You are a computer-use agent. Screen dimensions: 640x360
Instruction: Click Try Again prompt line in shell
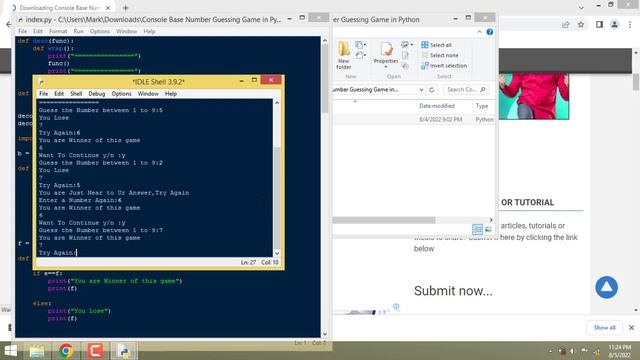tap(58, 253)
